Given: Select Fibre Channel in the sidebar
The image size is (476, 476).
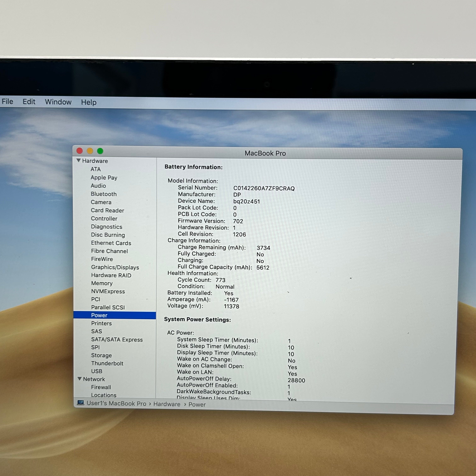Looking at the screenshot, I should pos(109,251).
